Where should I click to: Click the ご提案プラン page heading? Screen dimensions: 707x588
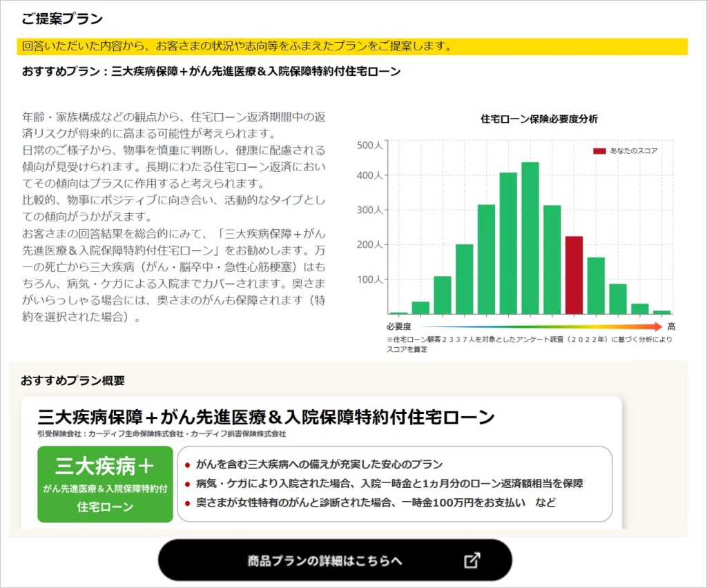(x=62, y=19)
